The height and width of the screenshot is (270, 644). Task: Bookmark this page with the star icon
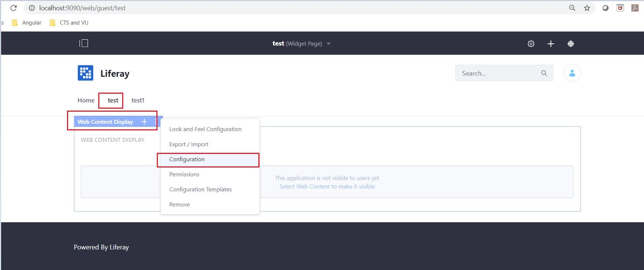click(587, 8)
